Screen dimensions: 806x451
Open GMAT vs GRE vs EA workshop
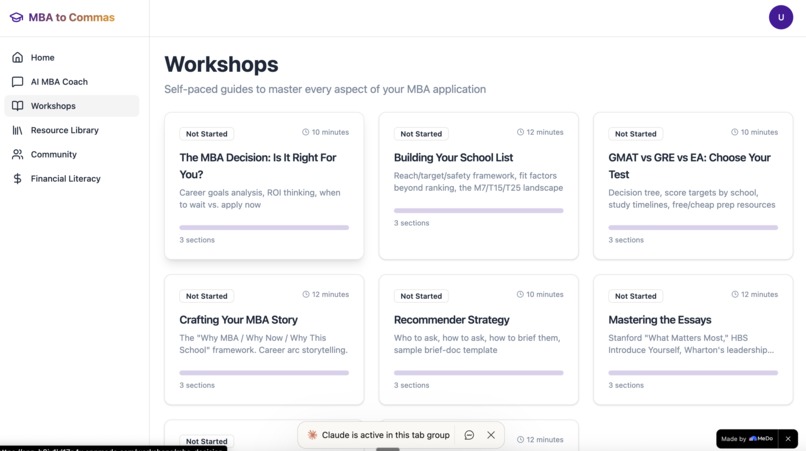pyautogui.click(x=693, y=186)
